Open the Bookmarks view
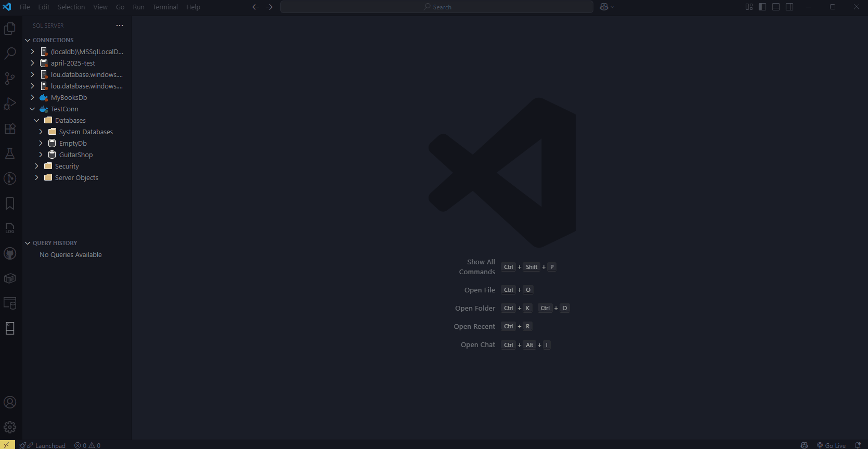Image resolution: width=868 pixels, height=449 pixels. click(x=10, y=203)
